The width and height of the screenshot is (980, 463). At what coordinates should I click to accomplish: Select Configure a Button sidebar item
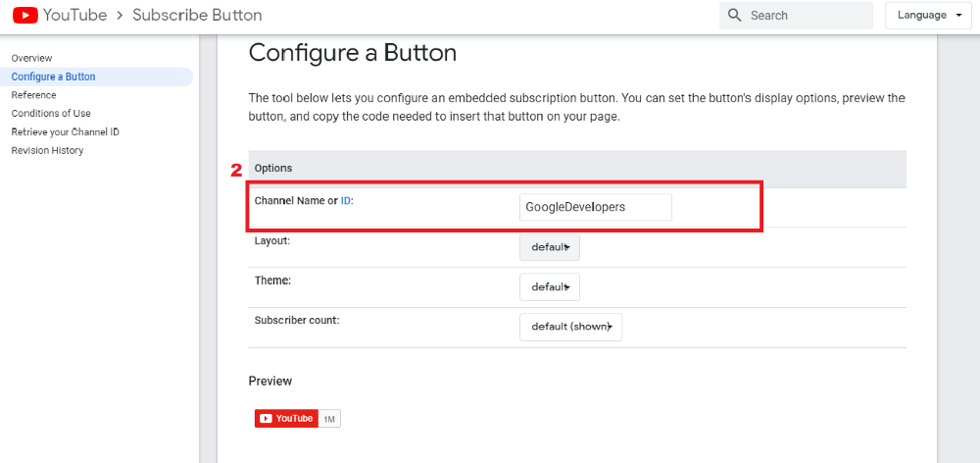(53, 77)
